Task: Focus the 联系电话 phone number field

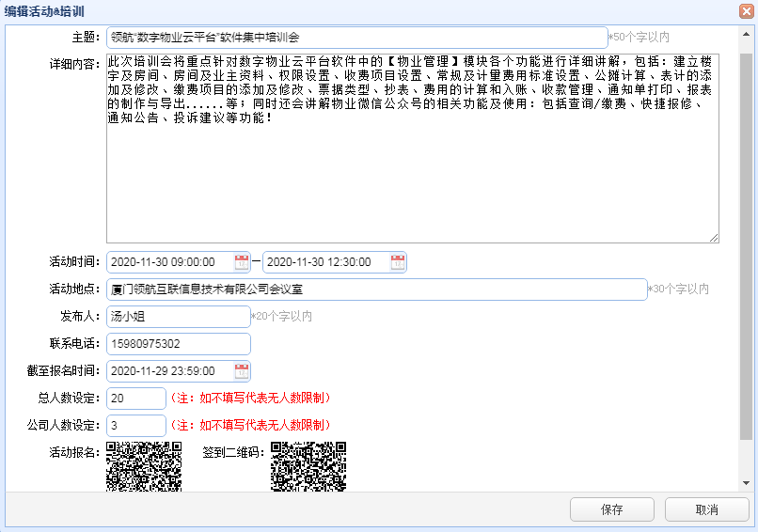Action: (x=178, y=344)
